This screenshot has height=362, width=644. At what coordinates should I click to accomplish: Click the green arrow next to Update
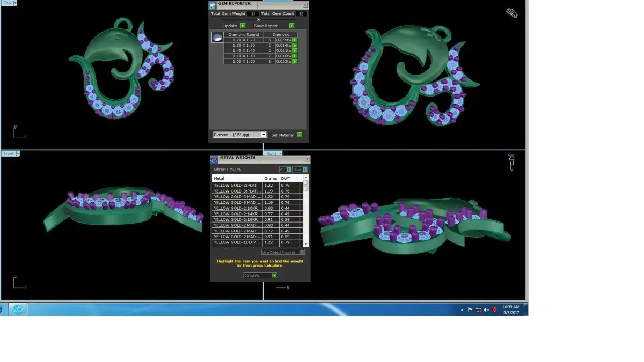243,25
